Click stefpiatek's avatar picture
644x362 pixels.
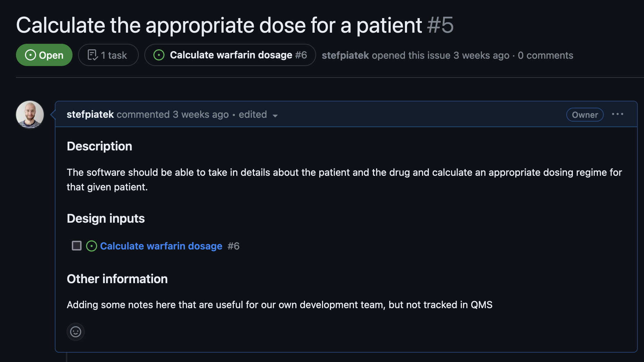pos(30,115)
